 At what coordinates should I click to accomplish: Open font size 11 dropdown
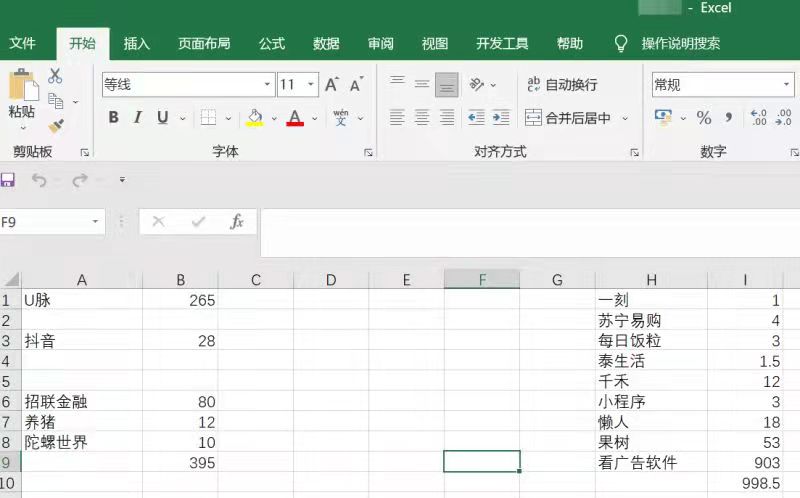[x=311, y=84]
